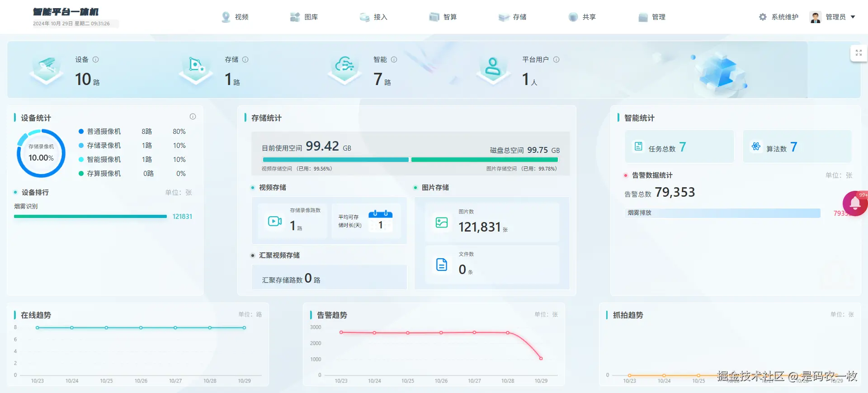
Task: Click the 121,831 图片数 value
Action: coord(480,227)
